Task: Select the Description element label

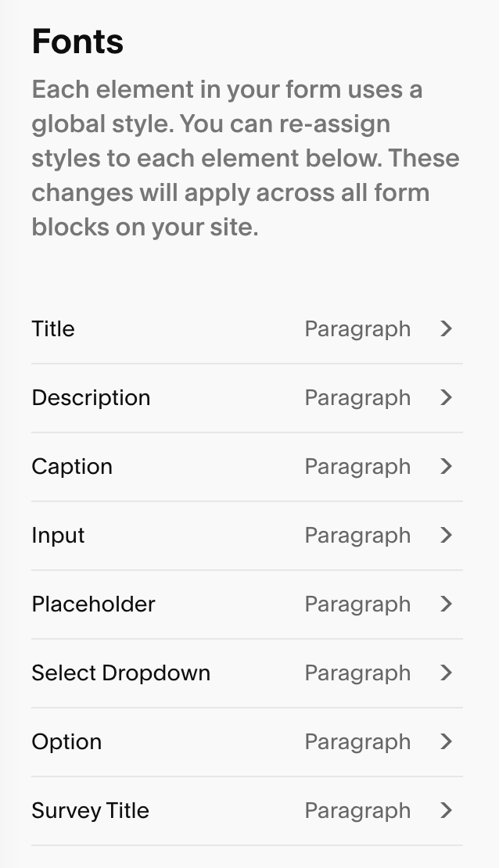Action: (x=91, y=397)
